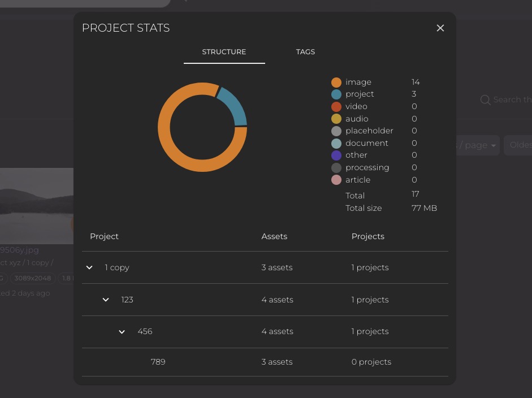Click the red video legend dot
532x398 pixels.
point(336,107)
